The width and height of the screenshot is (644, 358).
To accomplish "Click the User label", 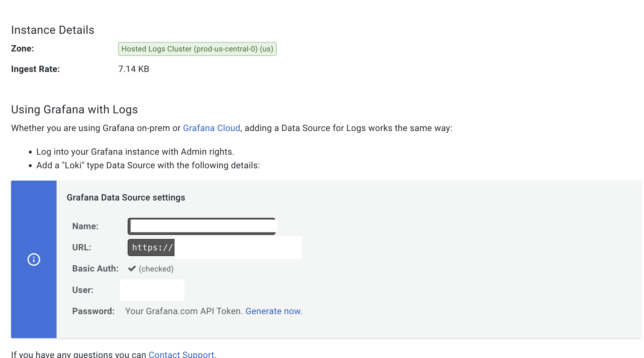I will coord(83,290).
